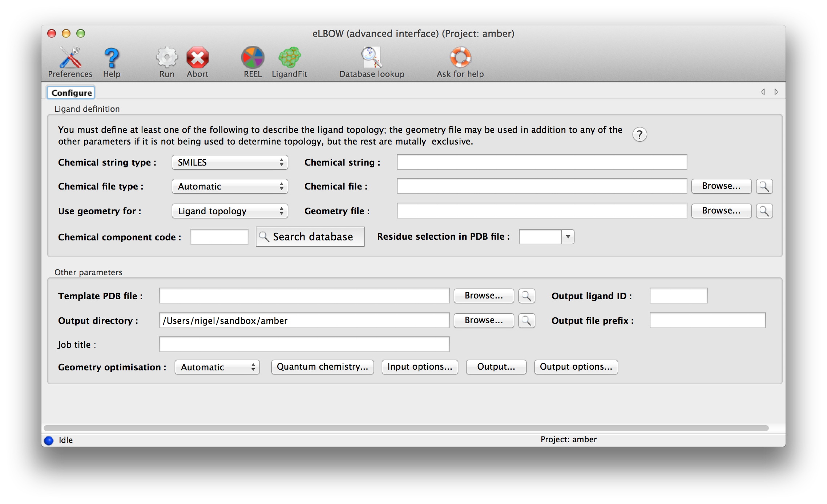Open the Chemical string type dropdown
Screen dimensions: 827x504
point(229,162)
